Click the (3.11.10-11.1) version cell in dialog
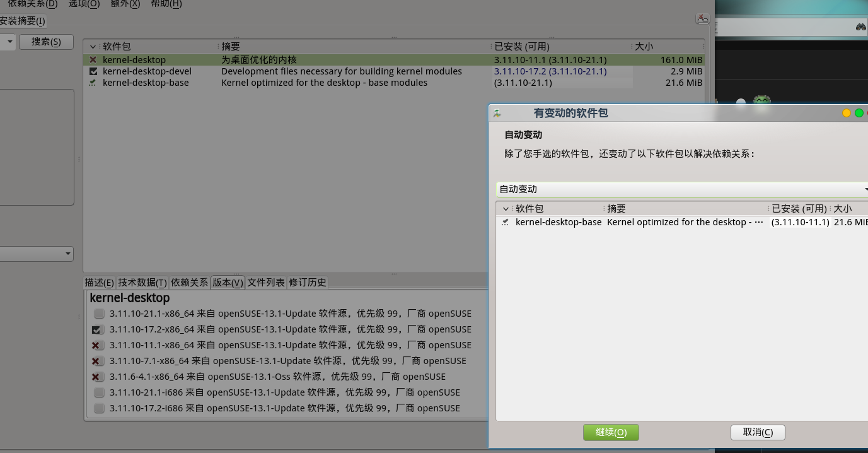 click(x=800, y=222)
